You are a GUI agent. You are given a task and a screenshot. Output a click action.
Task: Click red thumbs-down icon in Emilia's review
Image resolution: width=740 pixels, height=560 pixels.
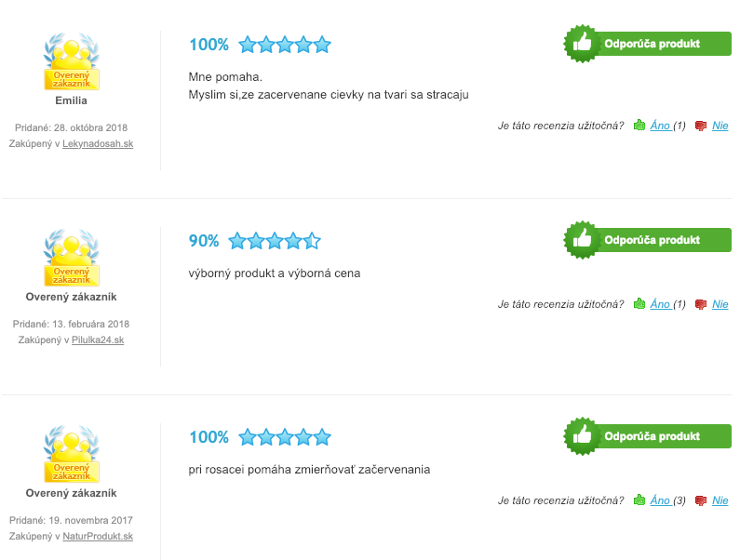[x=701, y=126]
